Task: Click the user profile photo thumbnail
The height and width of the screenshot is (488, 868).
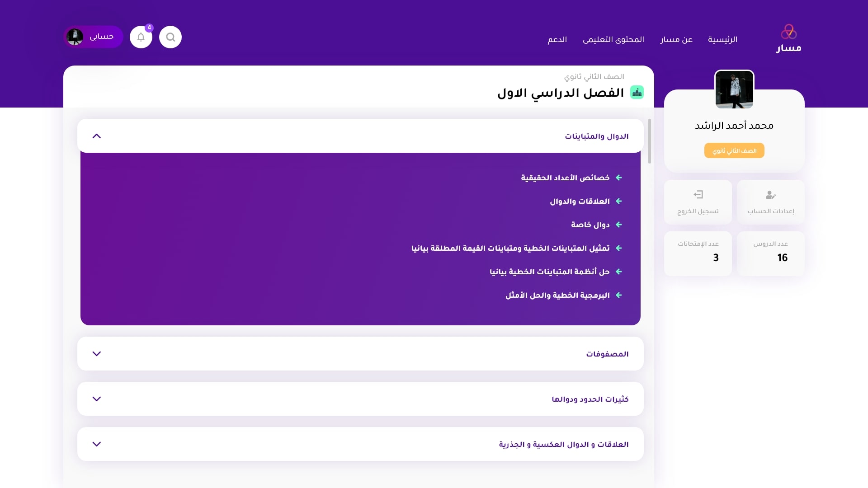Action: point(734,89)
